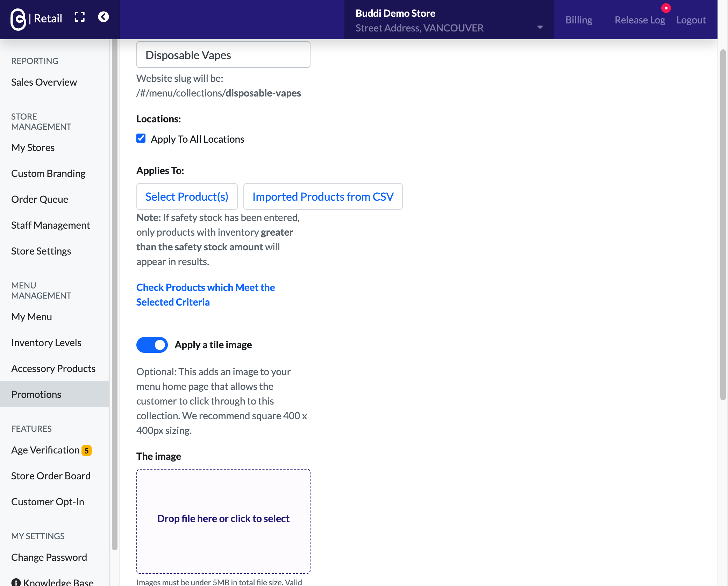Open Store Order Board
The image size is (728, 586).
pos(51,476)
